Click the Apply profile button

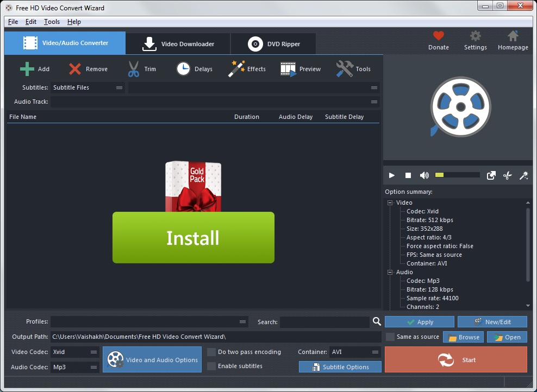click(420, 322)
